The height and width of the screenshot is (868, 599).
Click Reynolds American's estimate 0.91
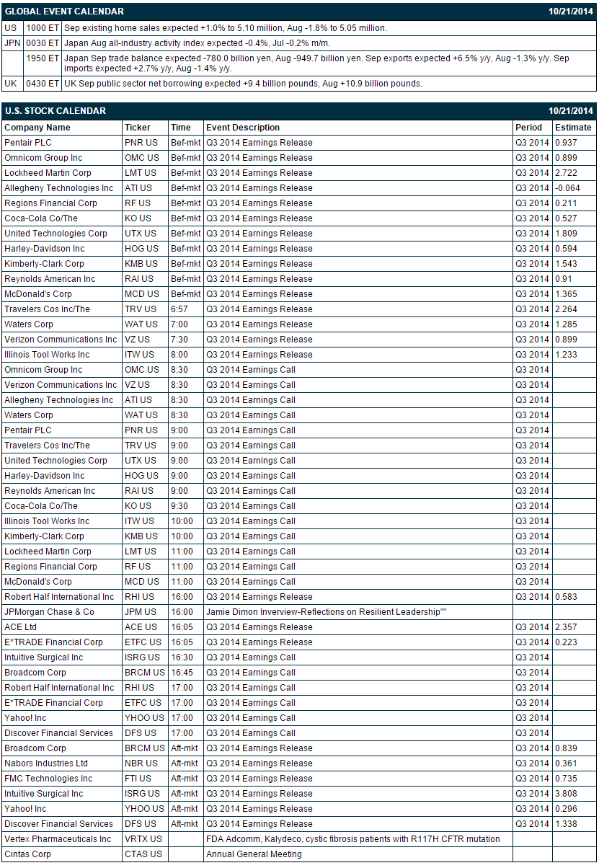point(564,279)
